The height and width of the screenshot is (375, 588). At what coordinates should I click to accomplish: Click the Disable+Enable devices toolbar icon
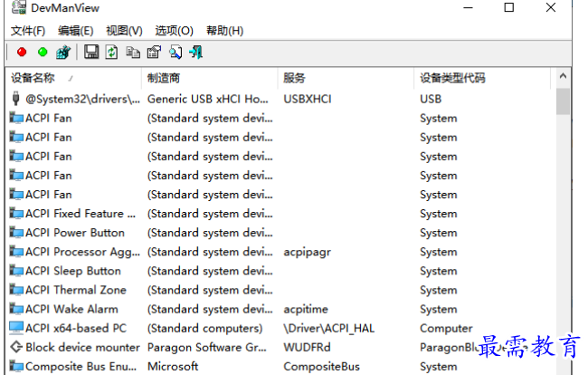pos(63,53)
